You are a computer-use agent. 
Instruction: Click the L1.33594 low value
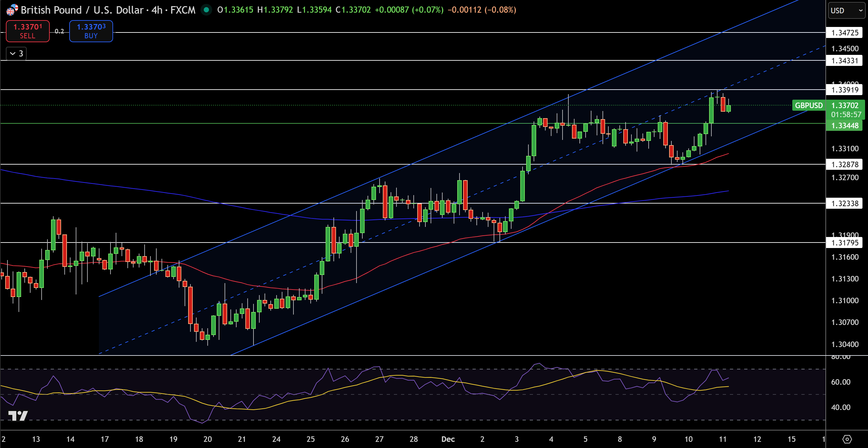(314, 10)
